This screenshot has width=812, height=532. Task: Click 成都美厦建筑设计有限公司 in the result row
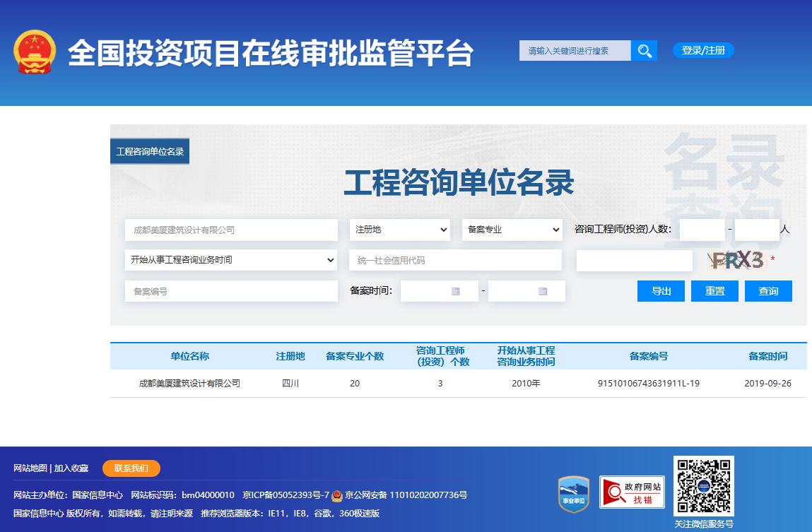tap(189, 384)
